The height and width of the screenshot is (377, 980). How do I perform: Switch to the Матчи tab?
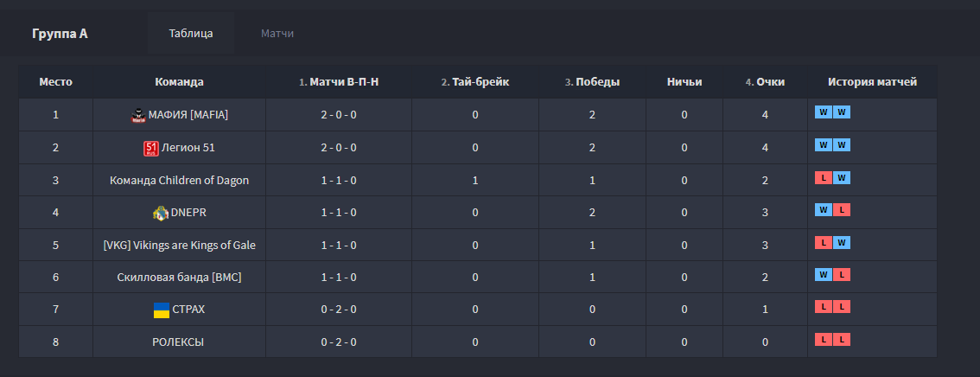tap(277, 34)
